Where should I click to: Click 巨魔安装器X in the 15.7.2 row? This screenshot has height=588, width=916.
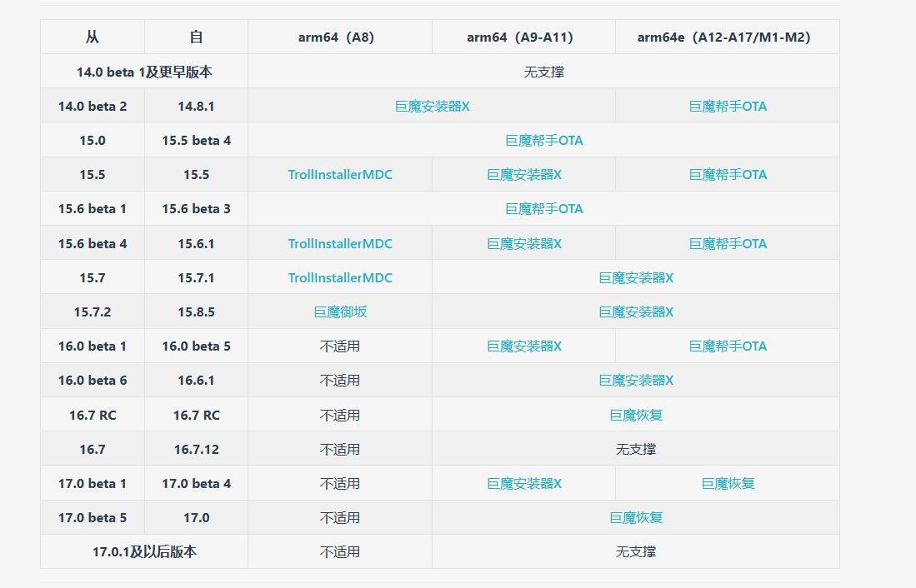(x=636, y=312)
